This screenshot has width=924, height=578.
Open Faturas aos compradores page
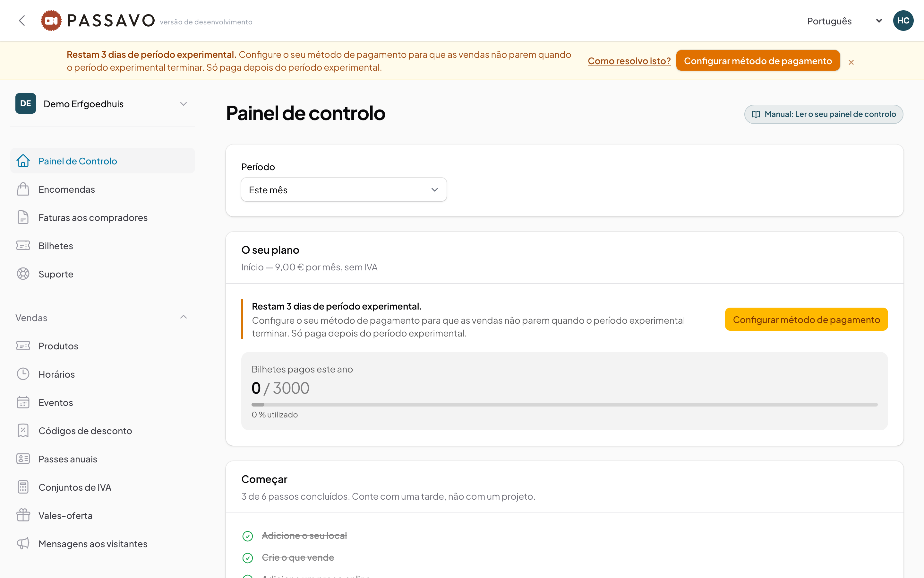point(102,217)
